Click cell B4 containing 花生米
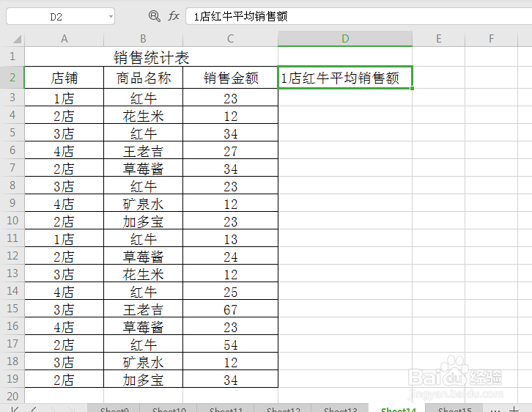The width and height of the screenshot is (532, 412). (x=143, y=116)
